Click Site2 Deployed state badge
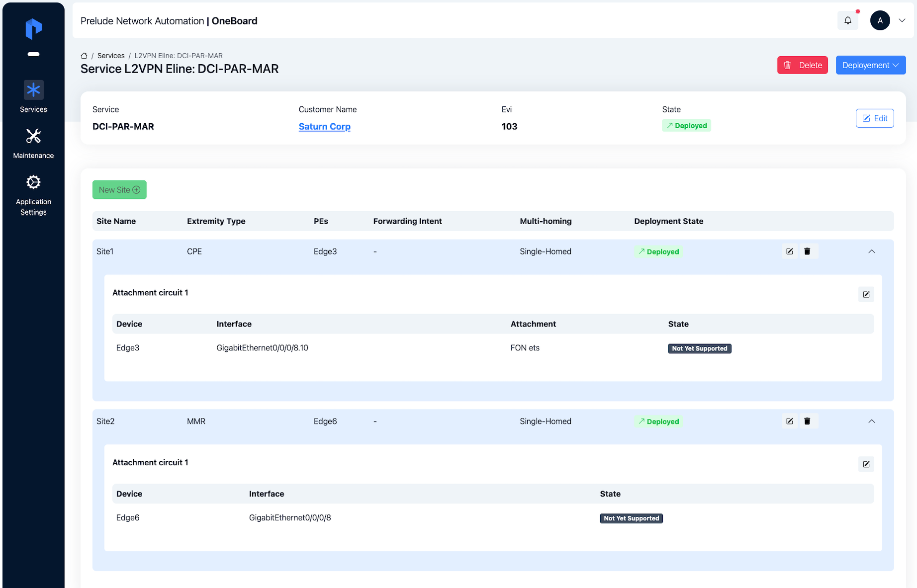 (x=658, y=421)
